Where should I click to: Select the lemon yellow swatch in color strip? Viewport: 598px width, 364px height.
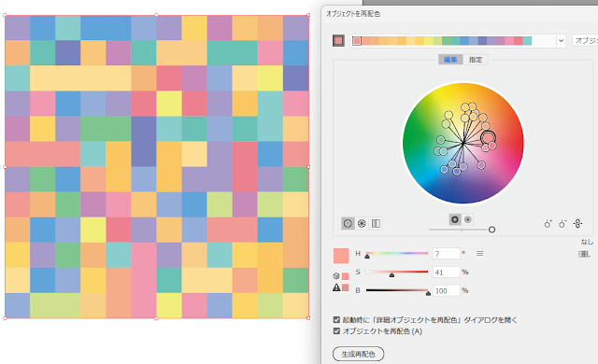click(429, 41)
